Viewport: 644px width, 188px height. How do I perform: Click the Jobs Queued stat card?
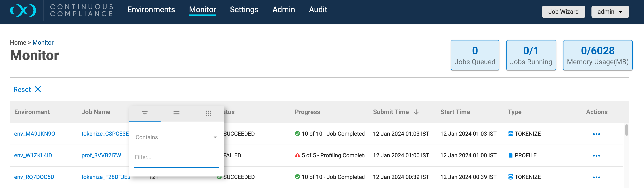tap(475, 55)
